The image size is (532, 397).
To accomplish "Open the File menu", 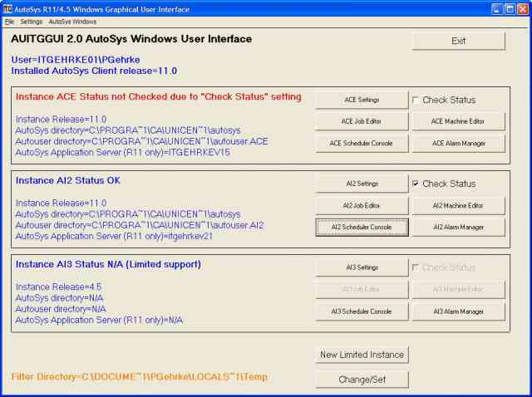I will tap(9, 22).
